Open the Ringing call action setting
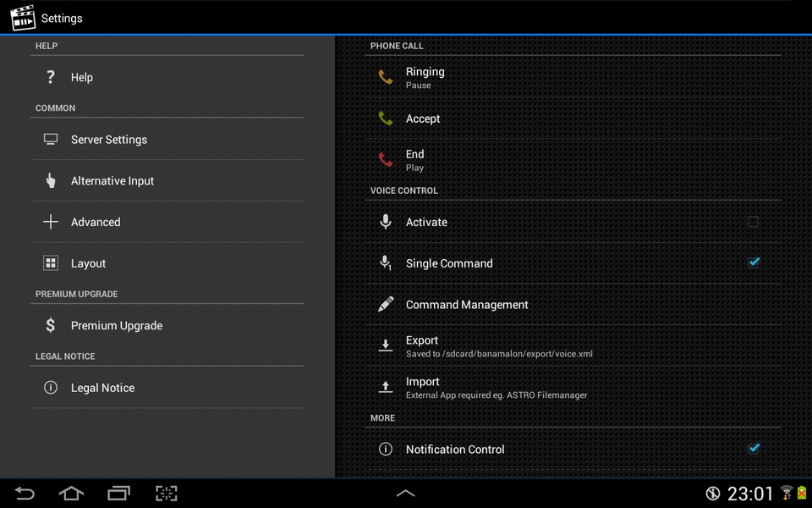The height and width of the screenshot is (508, 812). click(573, 77)
